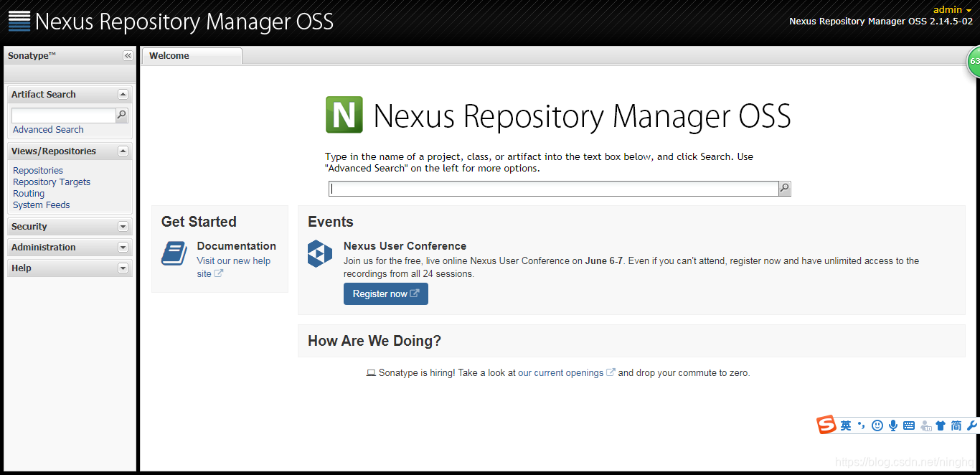Click the Sogou punctuation mode icon
The image size is (980, 475).
click(x=862, y=425)
